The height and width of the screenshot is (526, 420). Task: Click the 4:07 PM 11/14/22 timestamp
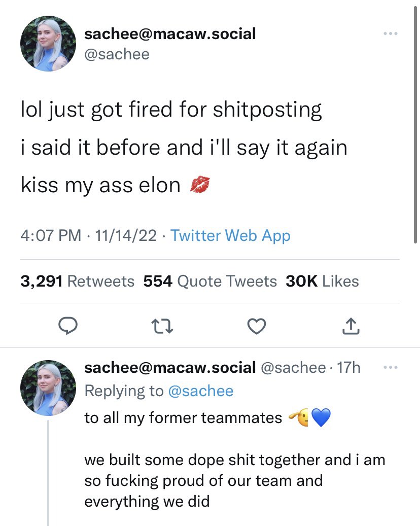[88, 235]
